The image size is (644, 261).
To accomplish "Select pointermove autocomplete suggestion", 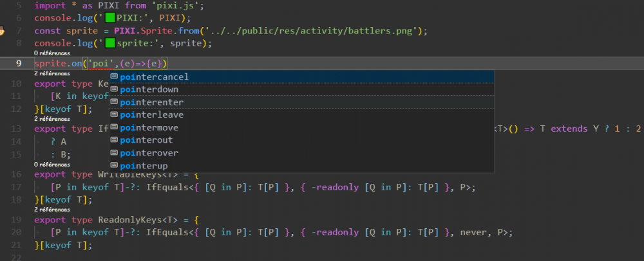I will pos(301,127).
